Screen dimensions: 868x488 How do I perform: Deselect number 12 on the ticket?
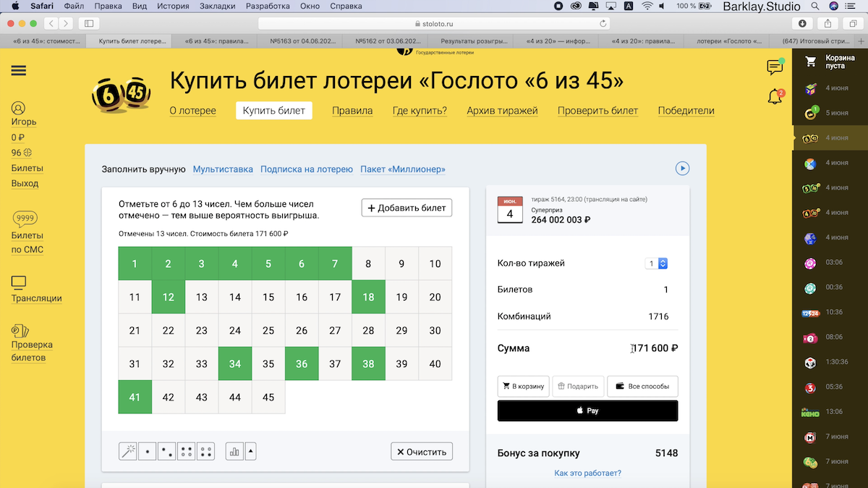point(169,297)
